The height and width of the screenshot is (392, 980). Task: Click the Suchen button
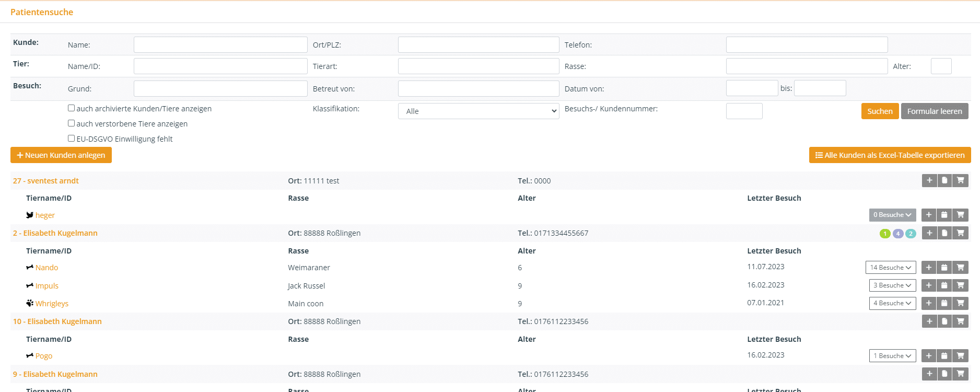point(880,111)
